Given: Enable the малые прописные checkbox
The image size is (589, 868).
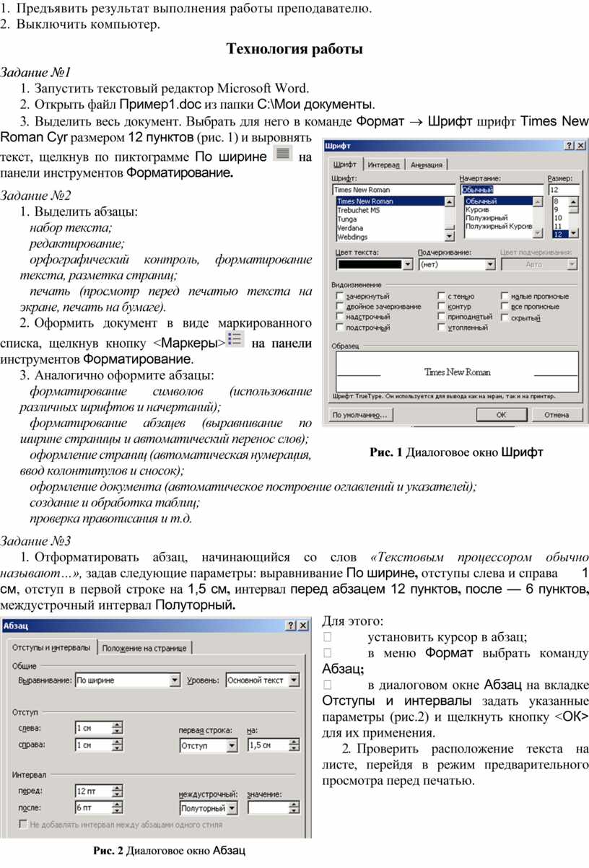Looking at the screenshot, I should (x=505, y=297).
